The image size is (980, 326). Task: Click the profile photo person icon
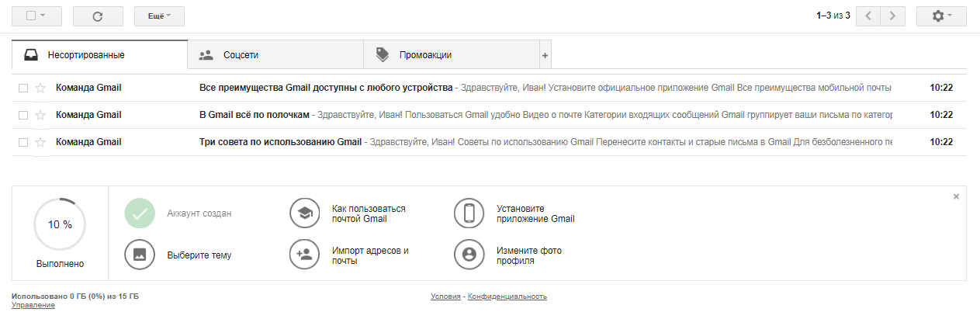tap(469, 255)
